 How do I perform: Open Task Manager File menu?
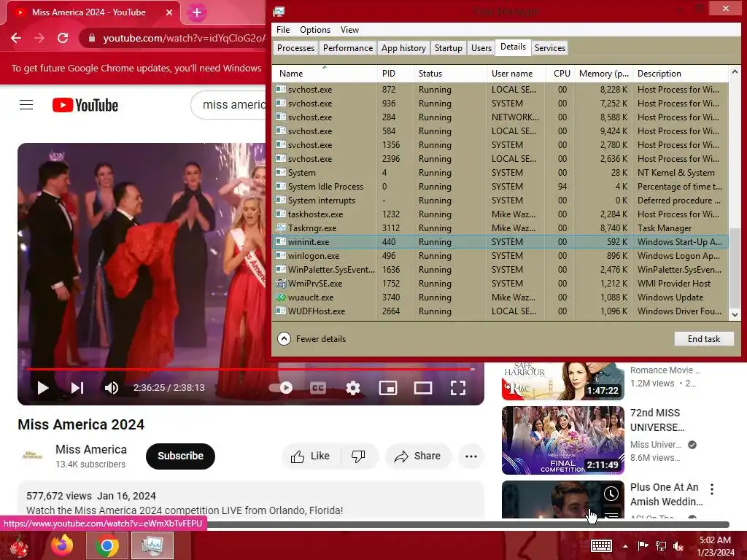pos(283,29)
